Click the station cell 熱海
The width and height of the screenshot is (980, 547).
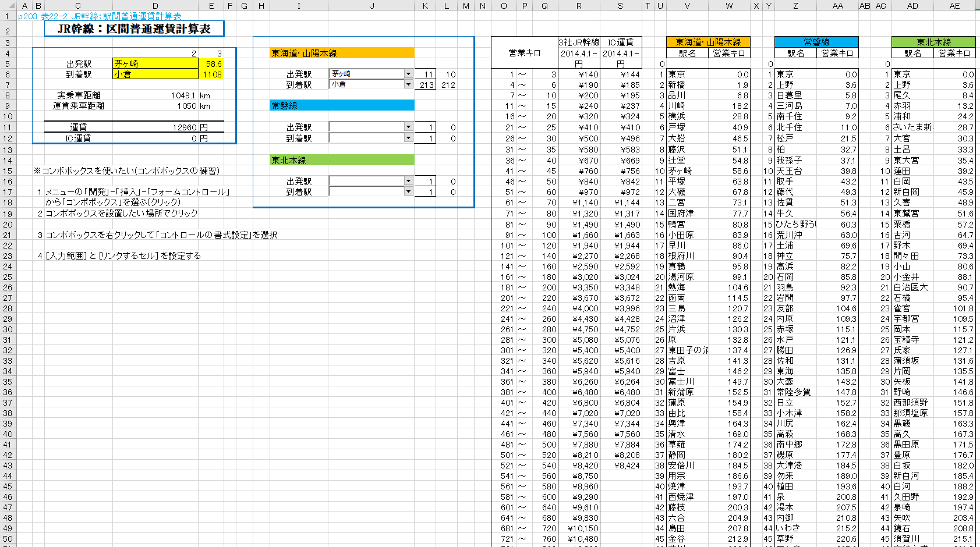coord(687,287)
